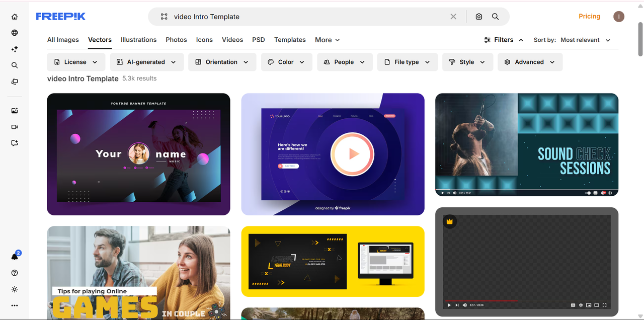The width and height of the screenshot is (644, 320).
Task: Open the sidebar Search icon
Action: pyautogui.click(x=15, y=65)
